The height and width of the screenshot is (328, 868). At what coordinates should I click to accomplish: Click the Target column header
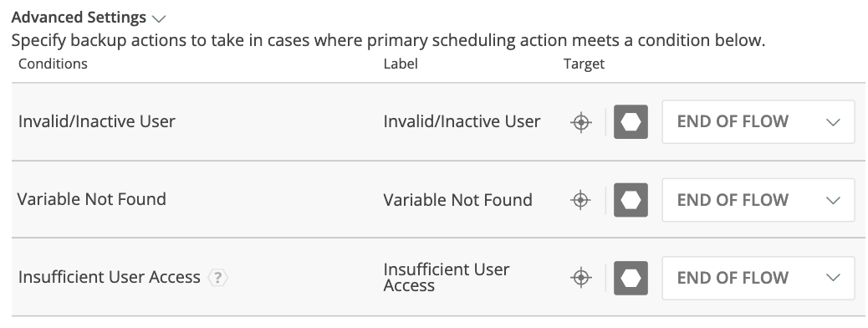coord(584,64)
